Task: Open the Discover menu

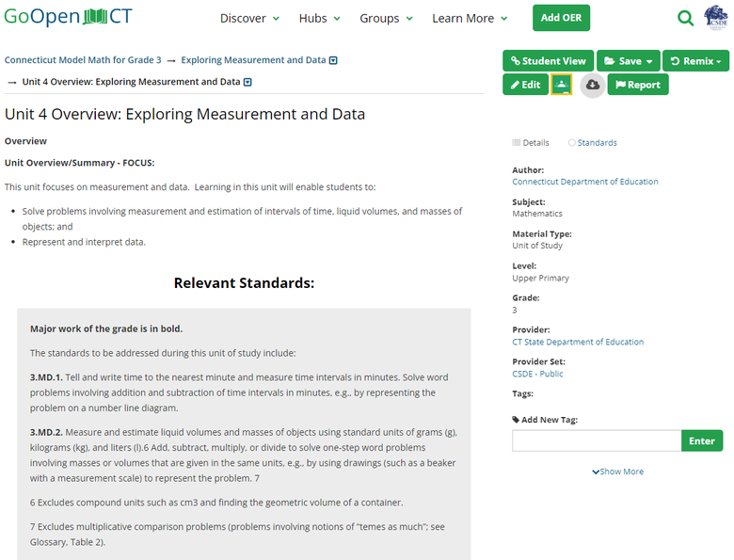Action: [249, 19]
